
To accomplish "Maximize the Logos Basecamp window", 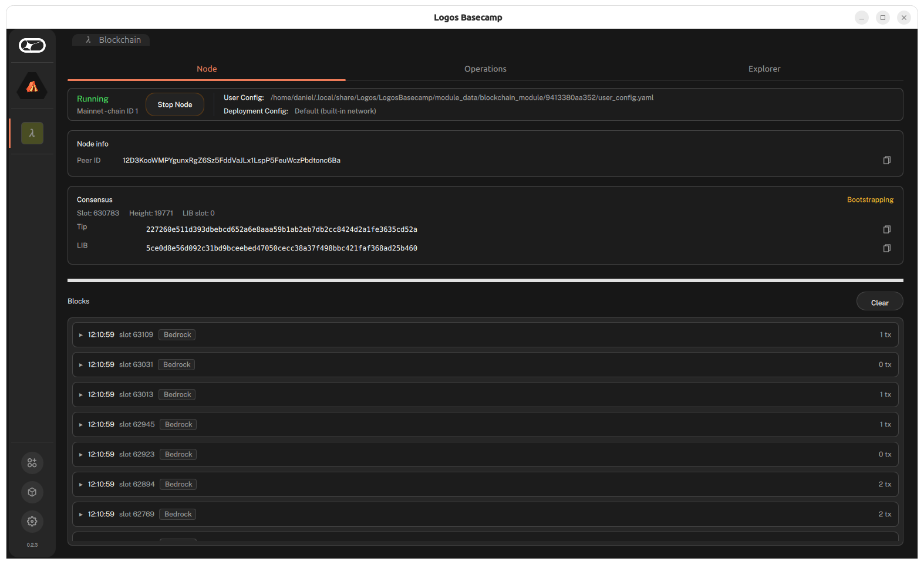I will click(883, 18).
